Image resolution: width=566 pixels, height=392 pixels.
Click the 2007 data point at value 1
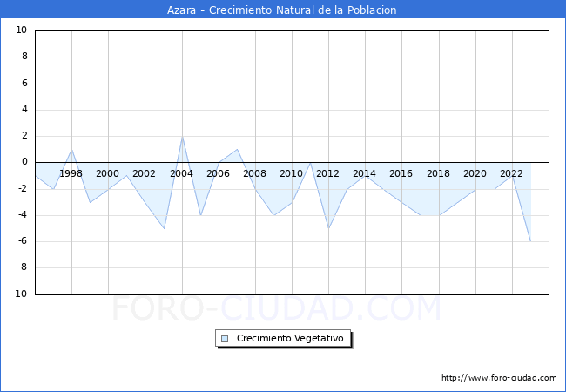[x=237, y=150]
